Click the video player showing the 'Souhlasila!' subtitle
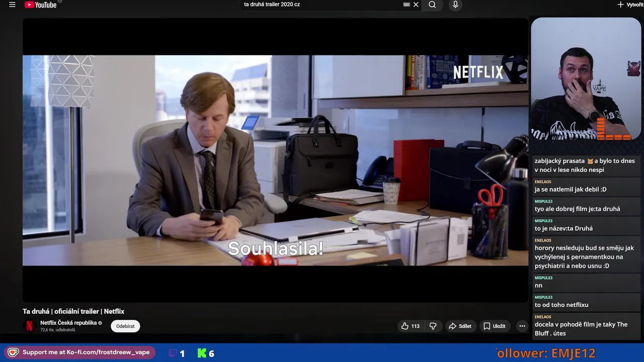Image resolution: width=644 pixels, height=362 pixels. [275, 160]
